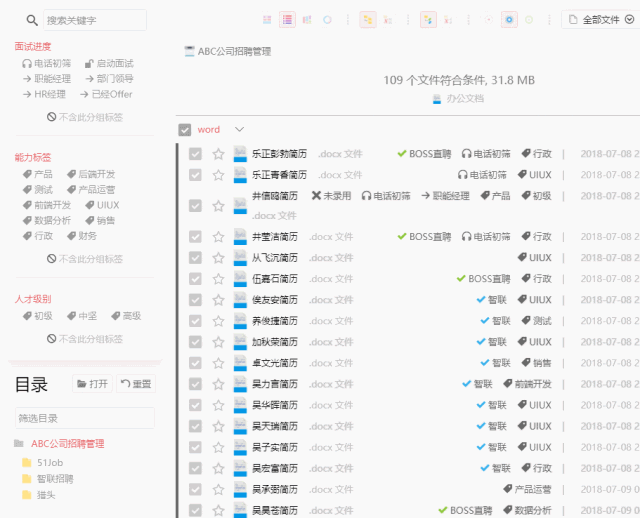This screenshot has height=518, width=640.
Task: Open the 吴昊苍简历 file name
Action: (275, 510)
